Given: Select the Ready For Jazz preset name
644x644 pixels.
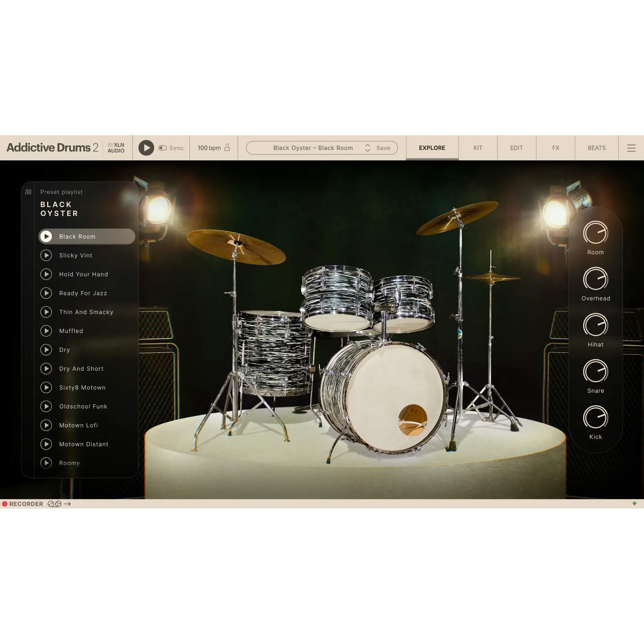Looking at the screenshot, I should (x=83, y=293).
